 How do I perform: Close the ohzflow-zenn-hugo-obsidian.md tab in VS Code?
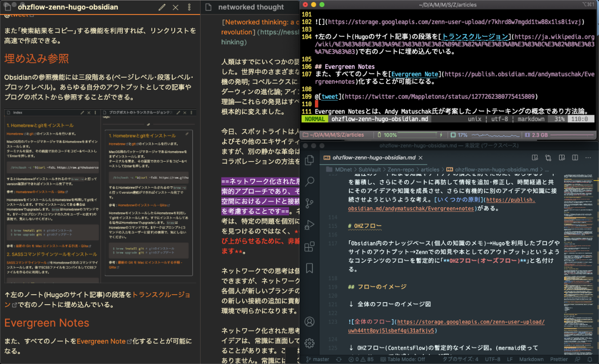click(420, 158)
